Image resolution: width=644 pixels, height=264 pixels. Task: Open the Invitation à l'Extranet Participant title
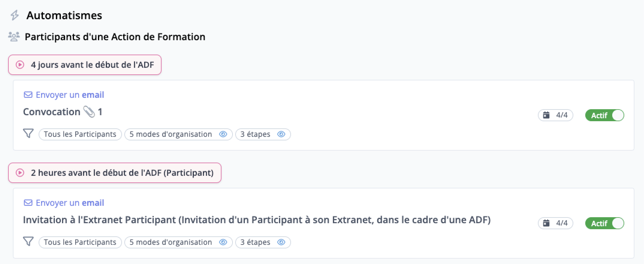pyautogui.click(x=257, y=220)
